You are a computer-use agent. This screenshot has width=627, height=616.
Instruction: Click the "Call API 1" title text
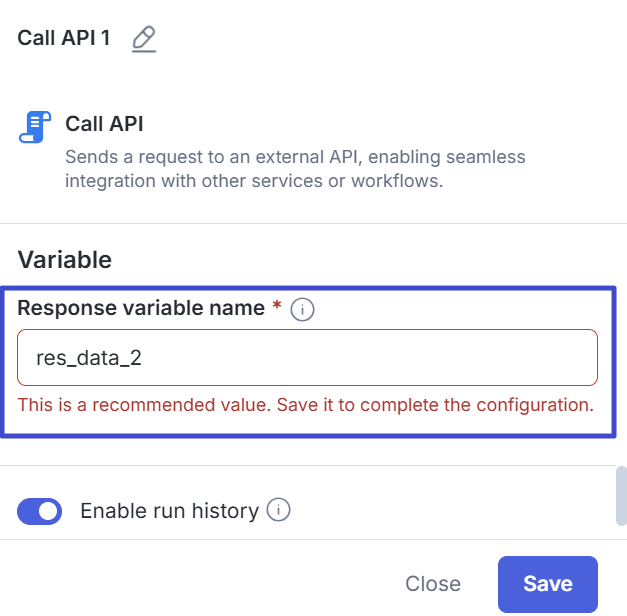[x=64, y=39]
